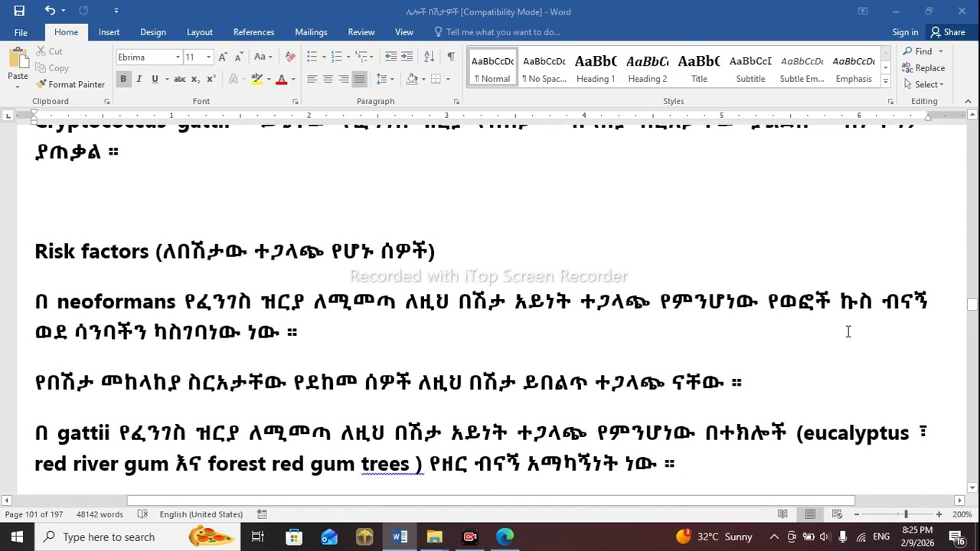Click Numbering list icon
The height and width of the screenshot is (551, 980).
[x=337, y=57]
